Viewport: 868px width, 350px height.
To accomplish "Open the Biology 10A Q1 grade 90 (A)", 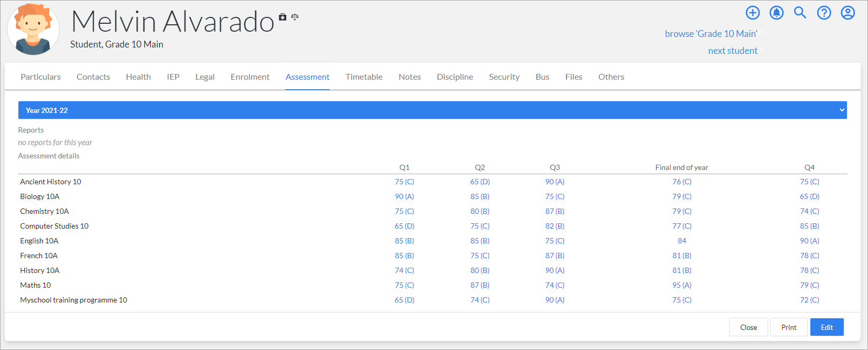I will pos(405,196).
